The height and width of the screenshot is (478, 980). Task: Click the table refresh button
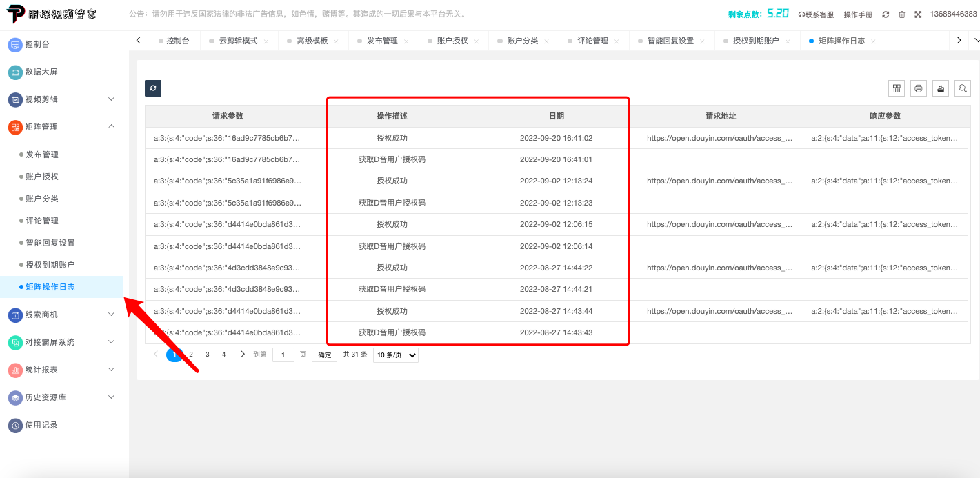pyautogui.click(x=153, y=88)
